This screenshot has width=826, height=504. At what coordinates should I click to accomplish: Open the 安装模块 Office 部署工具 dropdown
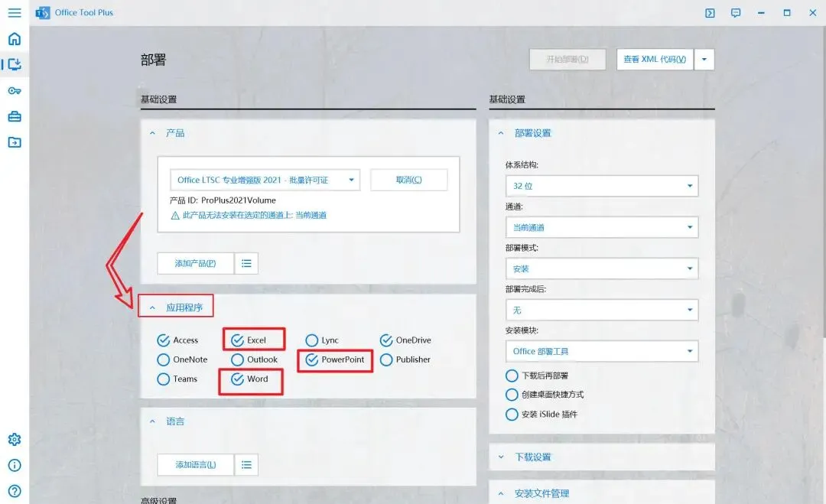(x=602, y=351)
